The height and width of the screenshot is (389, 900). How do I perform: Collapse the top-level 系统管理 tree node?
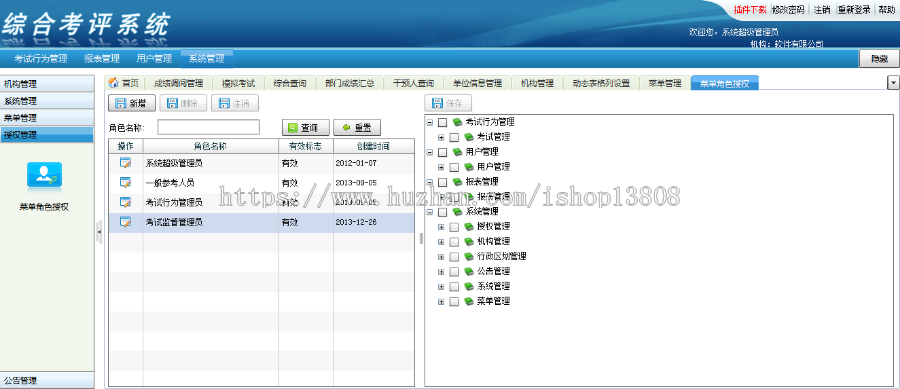[429, 212]
